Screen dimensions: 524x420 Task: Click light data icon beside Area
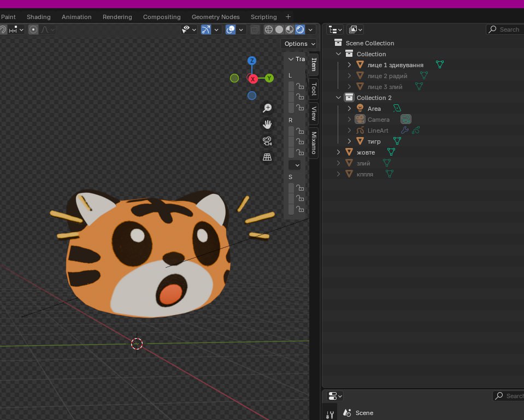tap(397, 108)
